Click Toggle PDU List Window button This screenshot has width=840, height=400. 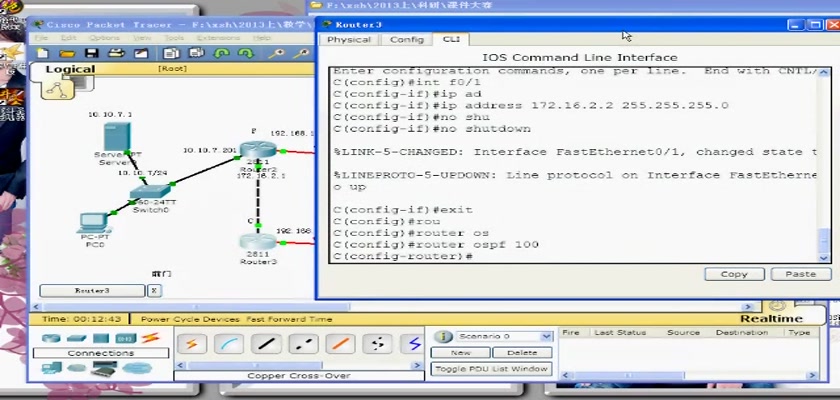(x=491, y=369)
